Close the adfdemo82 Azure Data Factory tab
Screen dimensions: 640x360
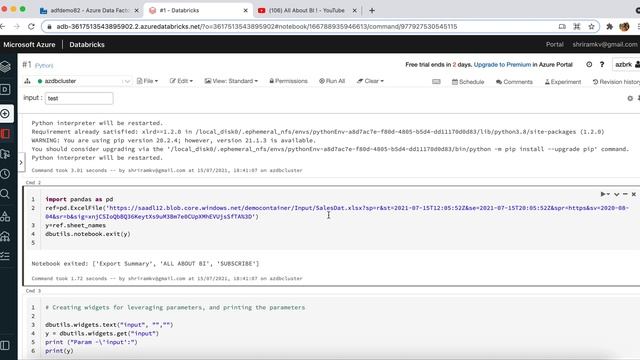tap(137, 11)
